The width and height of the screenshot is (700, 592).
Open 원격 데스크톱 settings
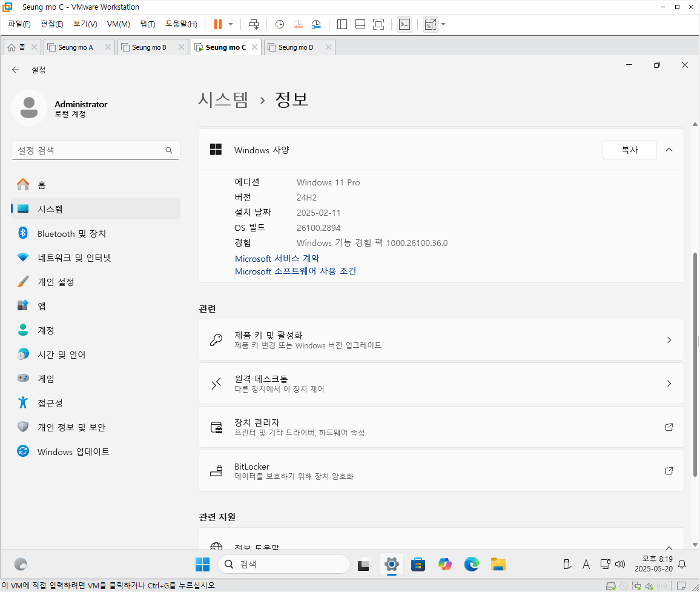(x=441, y=384)
